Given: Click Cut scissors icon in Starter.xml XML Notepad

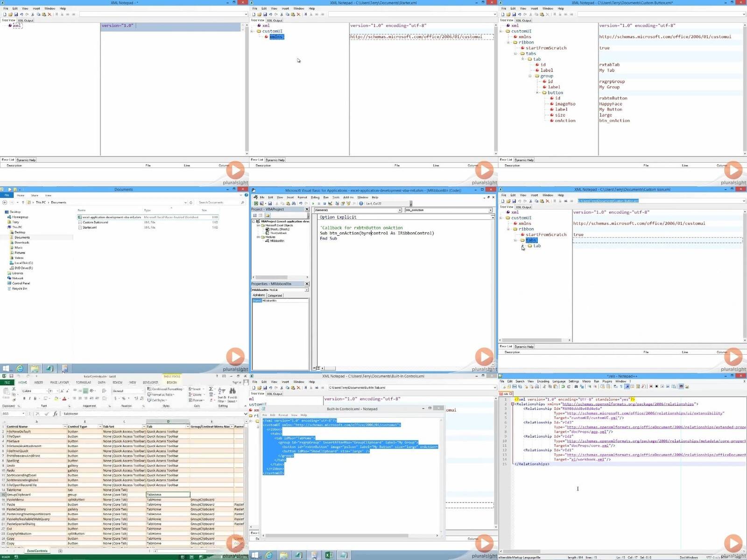Looking at the screenshot, I should [x=282, y=14].
